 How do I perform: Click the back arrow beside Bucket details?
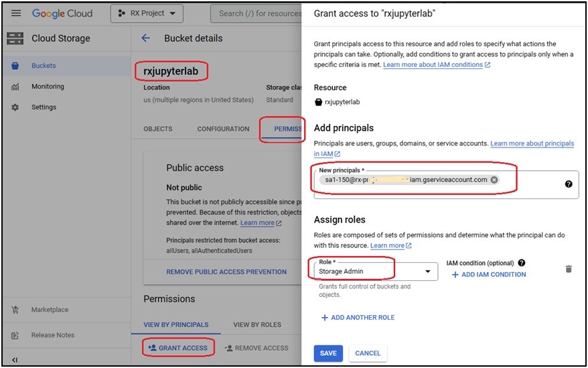(145, 38)
